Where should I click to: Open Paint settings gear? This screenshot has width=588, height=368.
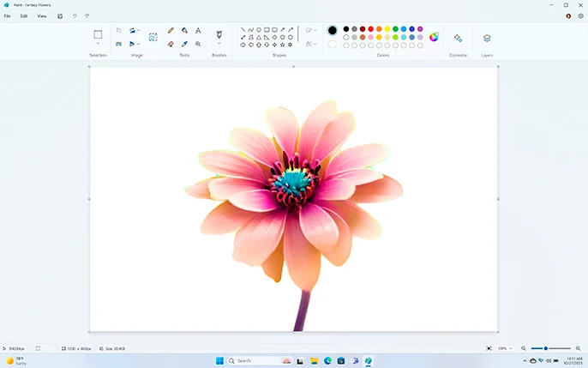pyautogui.click(x=580, y=16)
